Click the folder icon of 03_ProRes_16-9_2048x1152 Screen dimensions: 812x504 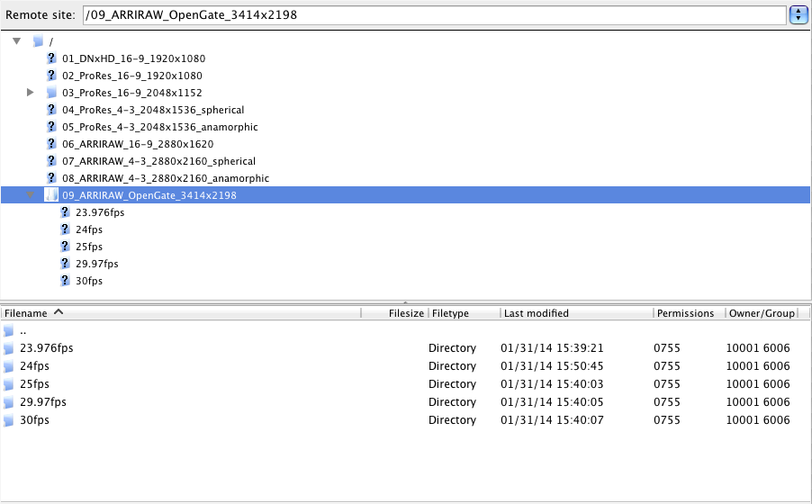50,92
